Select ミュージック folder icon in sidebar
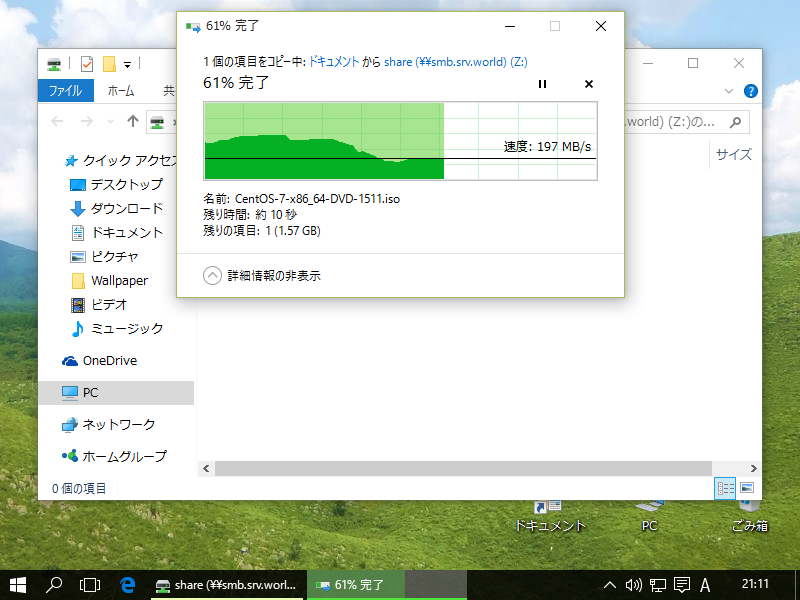 click(x=78, y=329)
